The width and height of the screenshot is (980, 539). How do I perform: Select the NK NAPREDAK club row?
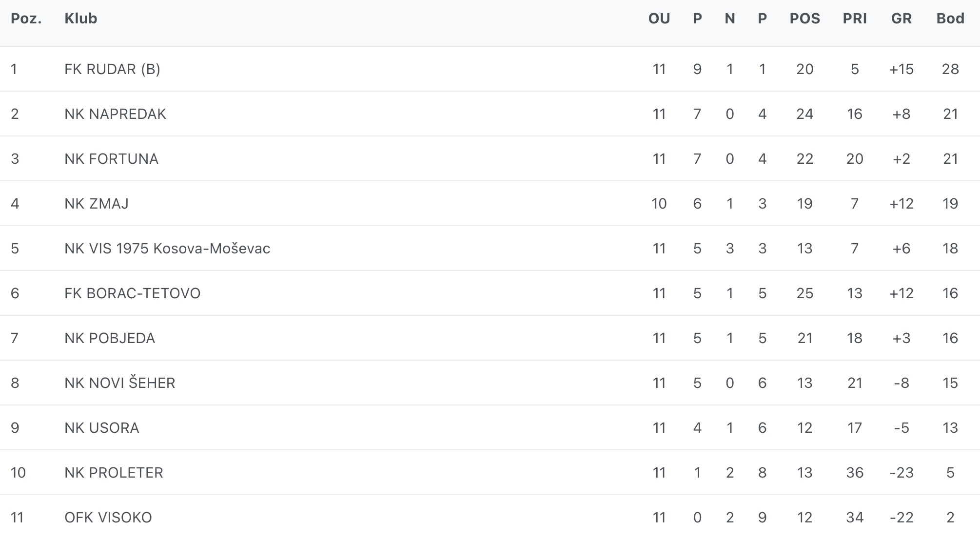115,114
